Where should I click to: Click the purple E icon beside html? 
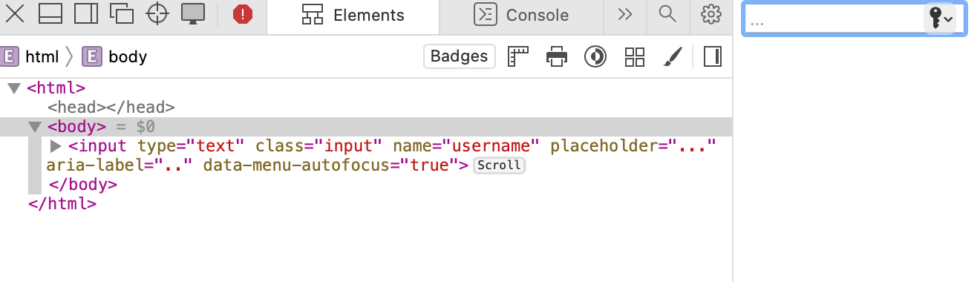(x=9, y=56)
